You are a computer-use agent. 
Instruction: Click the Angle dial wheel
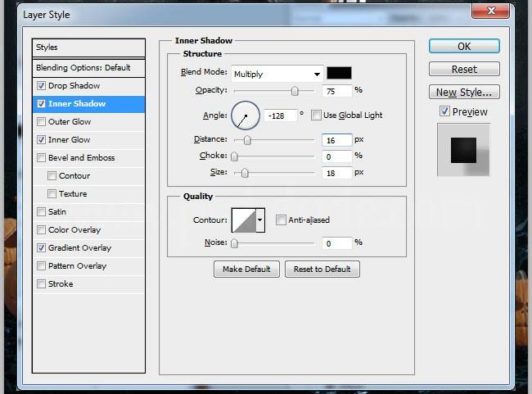(246, 115)
